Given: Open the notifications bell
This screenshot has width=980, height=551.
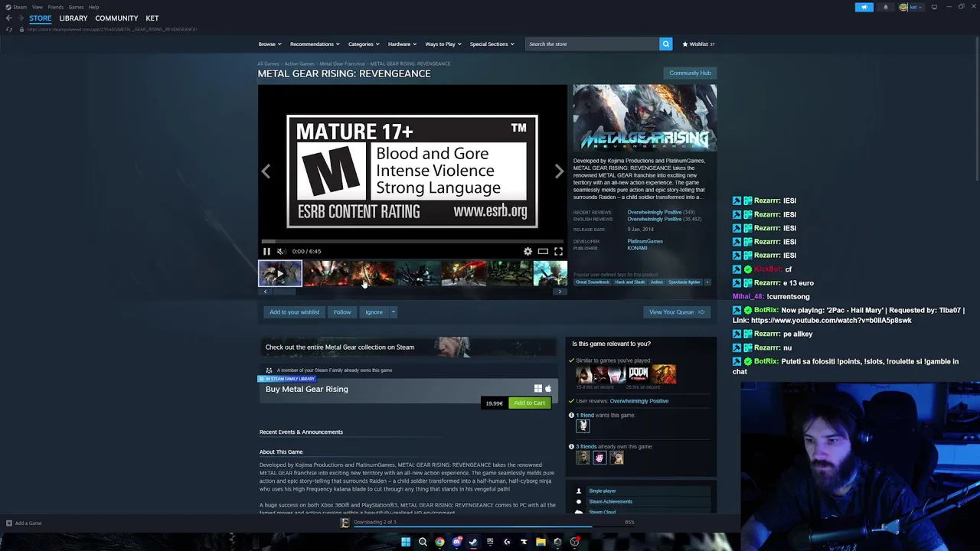Looking at the screenshot, I should click(886, 7).
